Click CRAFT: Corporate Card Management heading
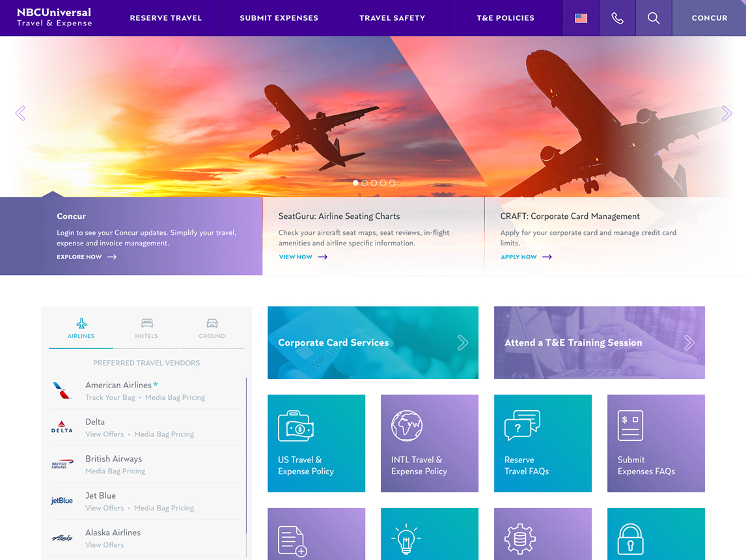Screen dimensions: 746x560 (570, 216)
